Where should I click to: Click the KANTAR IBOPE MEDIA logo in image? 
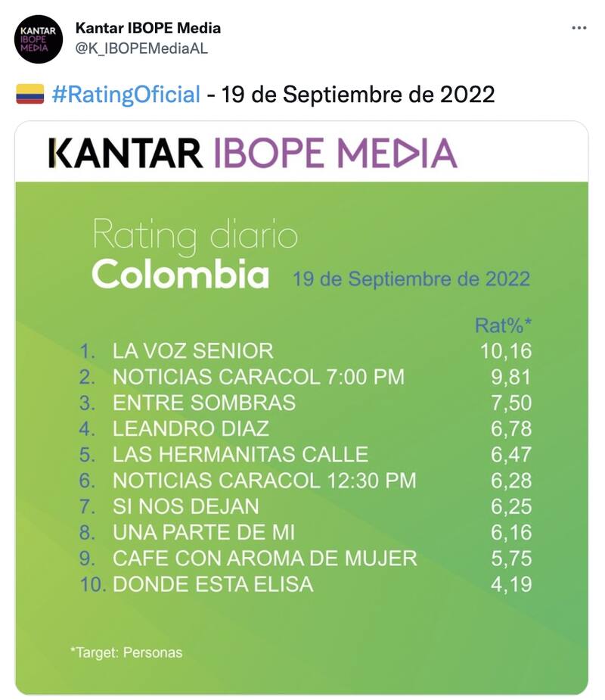click(253, 153)
